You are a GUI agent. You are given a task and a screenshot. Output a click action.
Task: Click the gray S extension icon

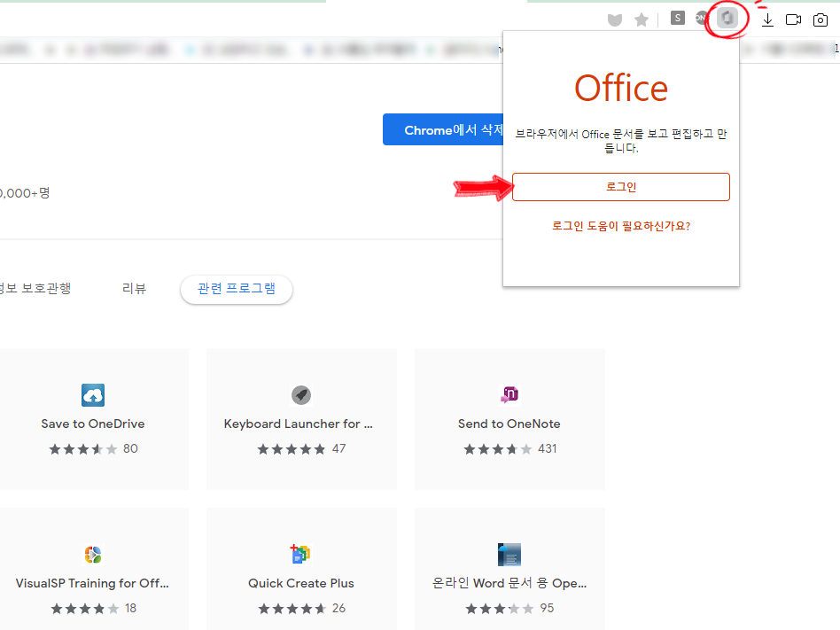coord(677,17)
